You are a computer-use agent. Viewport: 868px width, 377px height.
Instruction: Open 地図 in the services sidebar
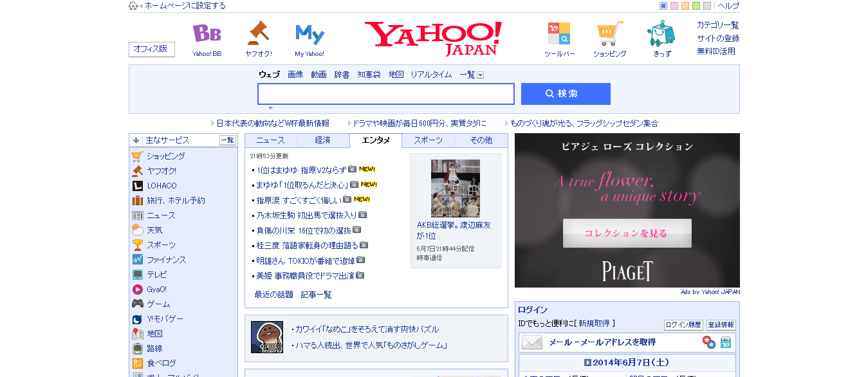[154, 334]
